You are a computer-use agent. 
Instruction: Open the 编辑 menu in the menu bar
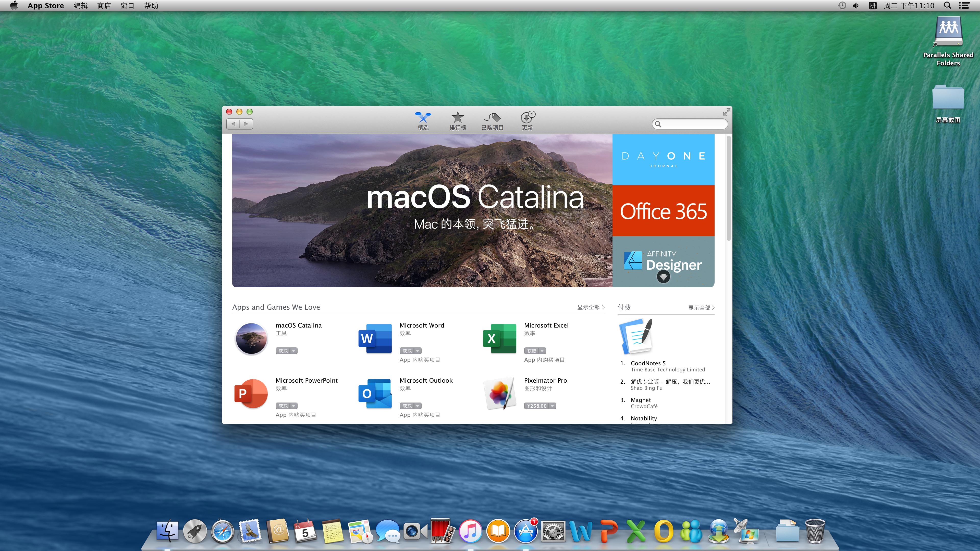(x=81, y=6)
